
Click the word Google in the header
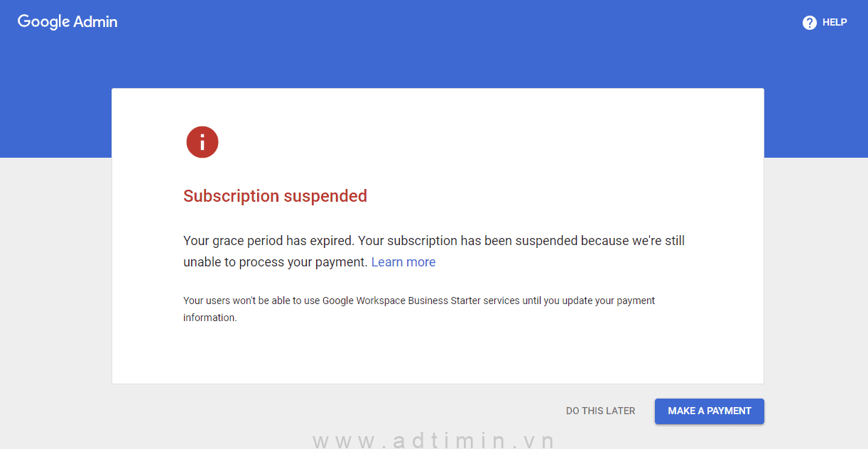pos(43,22)
